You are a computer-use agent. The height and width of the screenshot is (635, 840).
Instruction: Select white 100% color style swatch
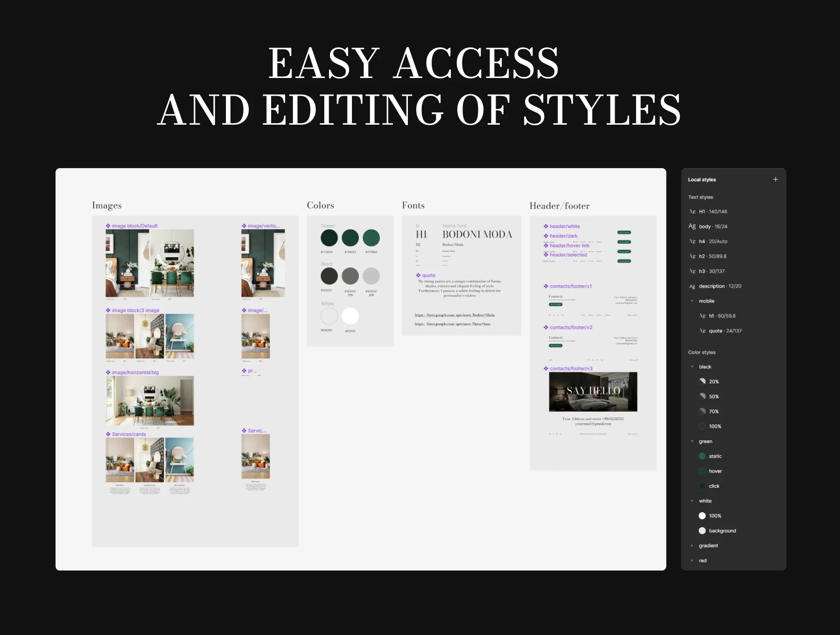[702, 516]
